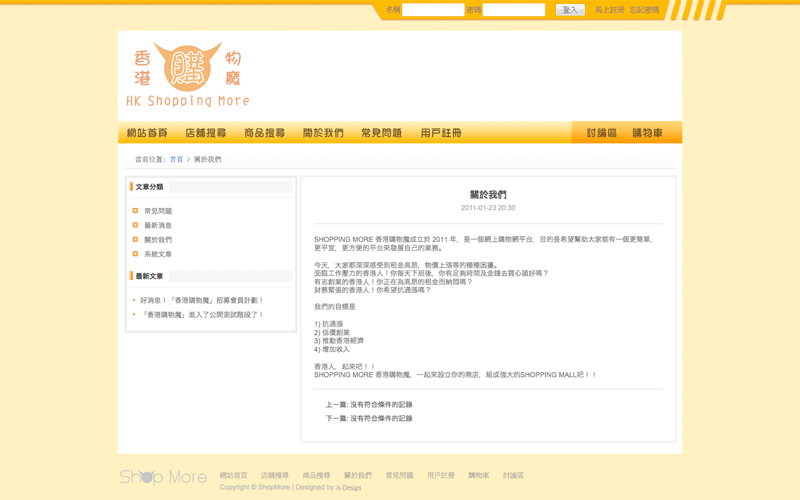Click the 我們的目標是 paragraph text

(x=335, y=307)
